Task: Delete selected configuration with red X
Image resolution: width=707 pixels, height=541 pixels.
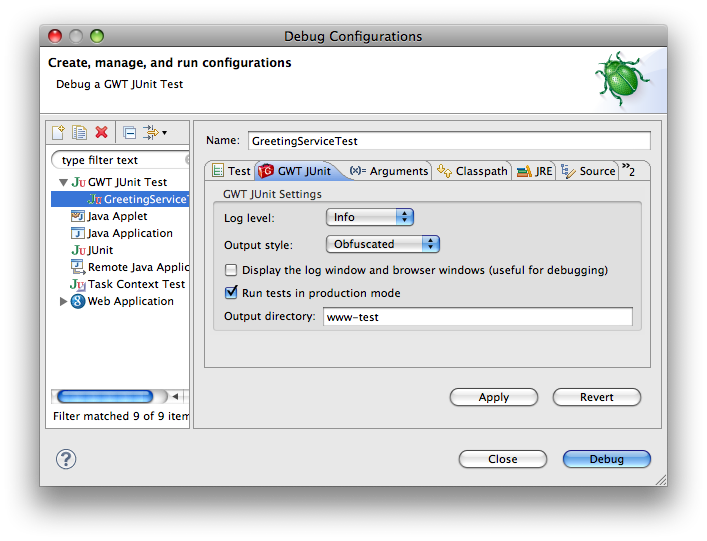Action: point(101,132)
